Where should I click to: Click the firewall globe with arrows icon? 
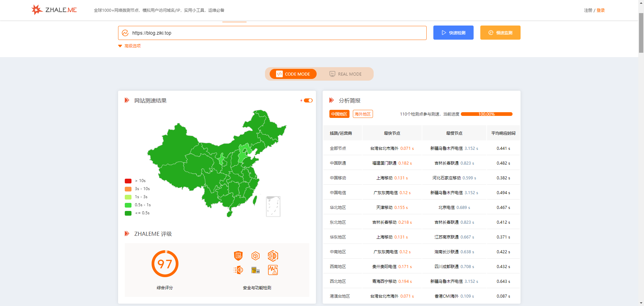[238, 270]
